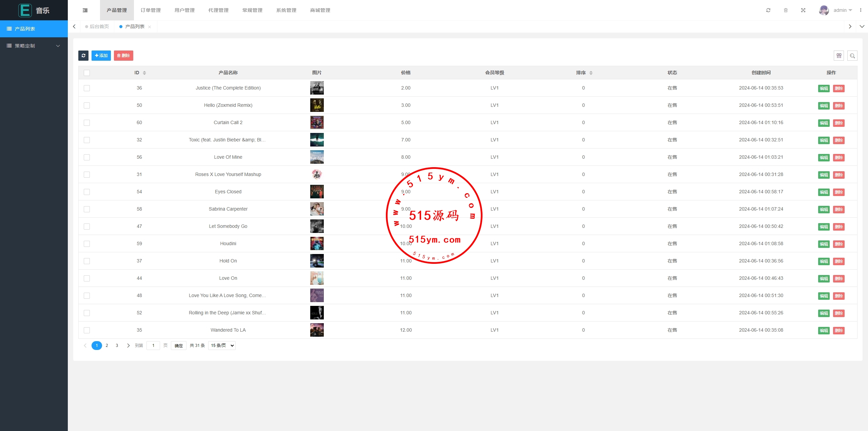
Task: Select the Houdini row checkbox
Action: [x=87, y=244]
